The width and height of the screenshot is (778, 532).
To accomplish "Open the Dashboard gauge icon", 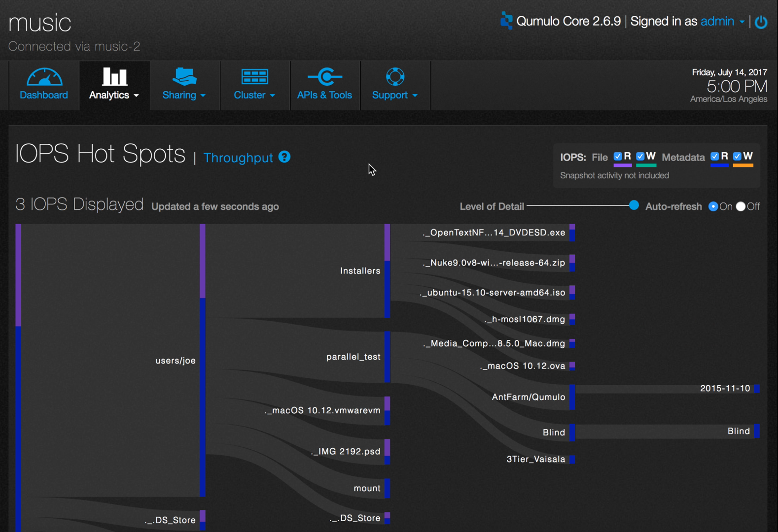I will coord(44,77).
